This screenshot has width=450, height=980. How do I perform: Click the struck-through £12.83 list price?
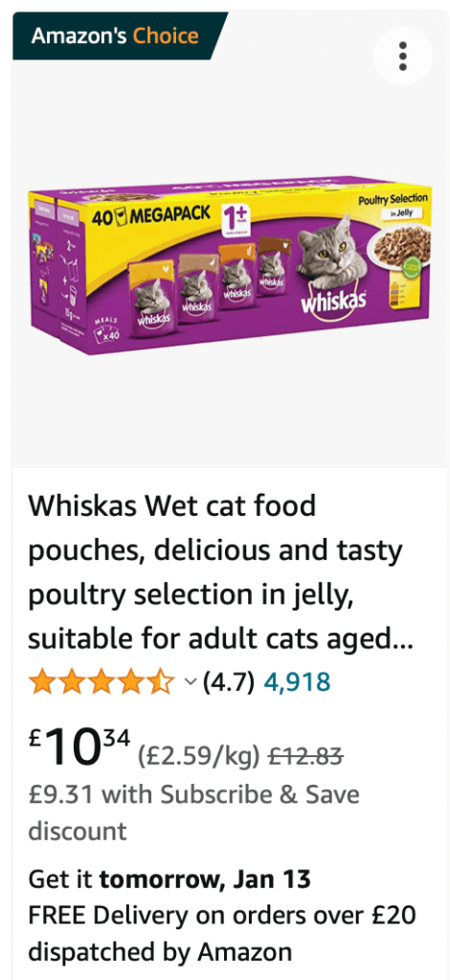305,757
